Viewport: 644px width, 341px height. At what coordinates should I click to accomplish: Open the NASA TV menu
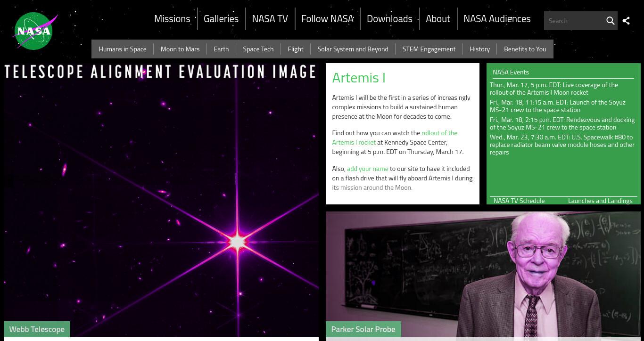tap(270, 19)
